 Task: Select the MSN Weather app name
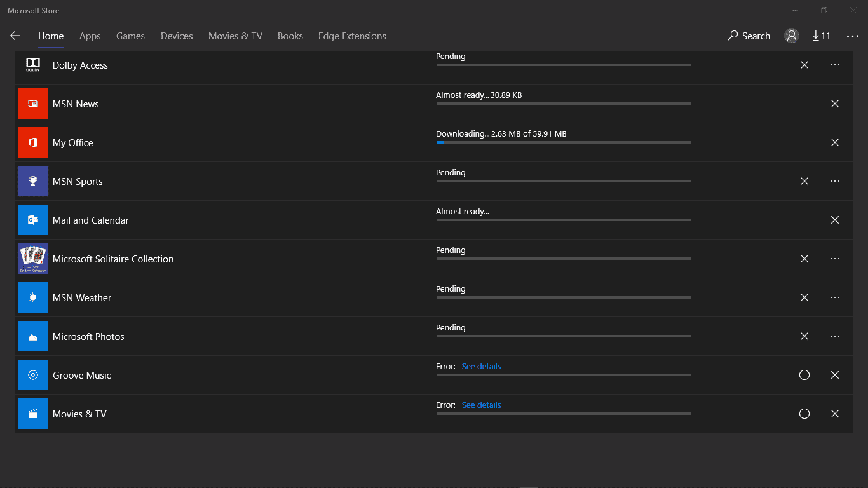coord(82,298)
